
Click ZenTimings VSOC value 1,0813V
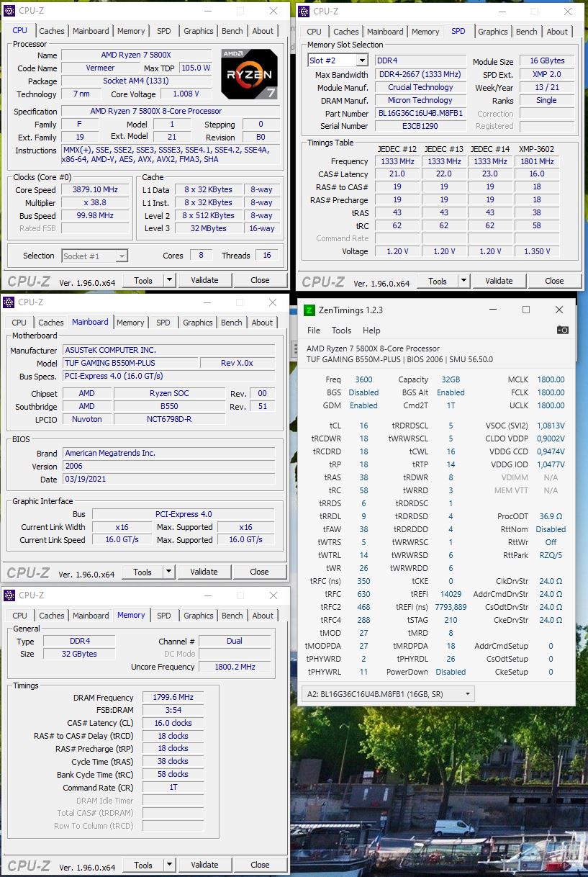(x=551, y=426)
